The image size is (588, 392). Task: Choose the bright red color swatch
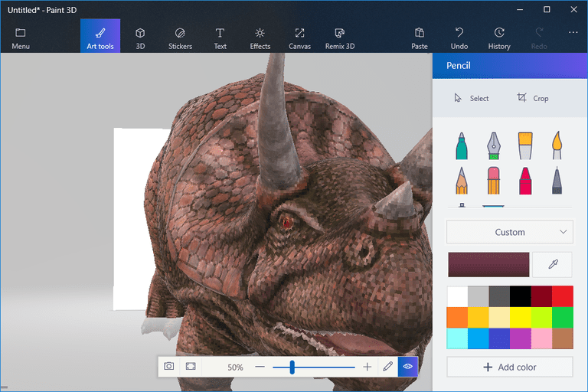563,296
